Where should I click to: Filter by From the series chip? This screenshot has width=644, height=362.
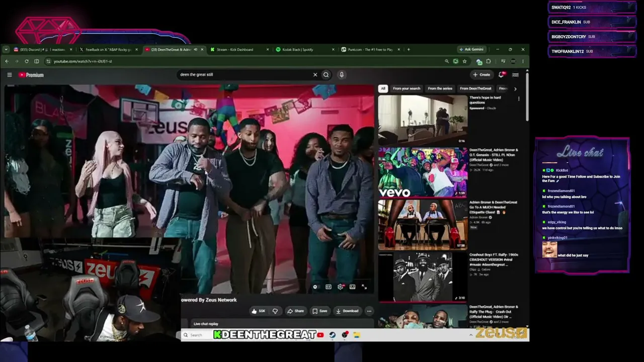pos(440,88)
